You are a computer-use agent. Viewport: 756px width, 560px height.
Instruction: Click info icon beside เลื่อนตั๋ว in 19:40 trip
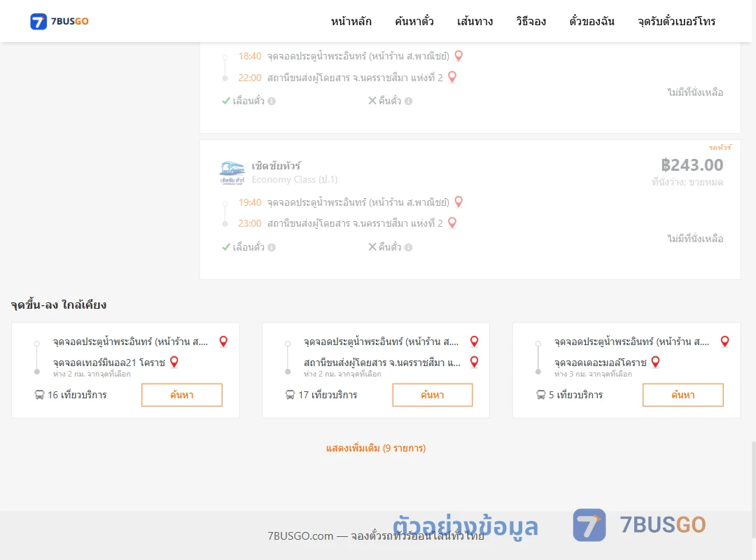pos(272,247)
